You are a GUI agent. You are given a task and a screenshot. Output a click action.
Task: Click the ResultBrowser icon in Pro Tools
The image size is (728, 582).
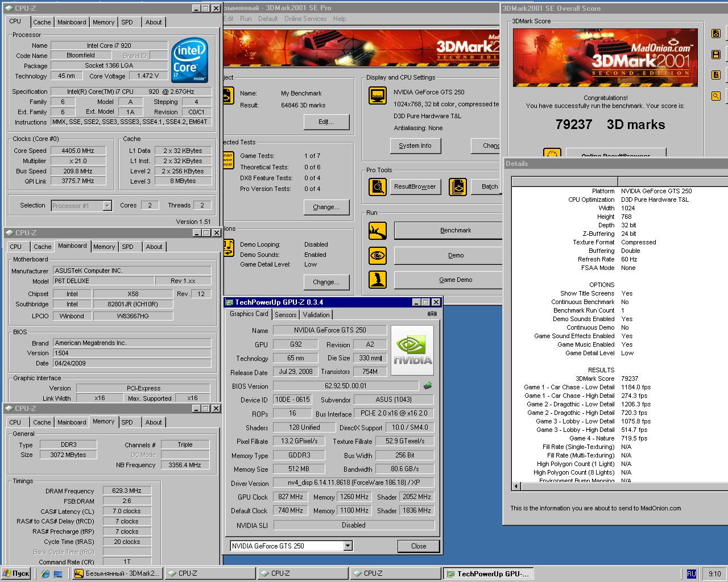click(378, 186)
